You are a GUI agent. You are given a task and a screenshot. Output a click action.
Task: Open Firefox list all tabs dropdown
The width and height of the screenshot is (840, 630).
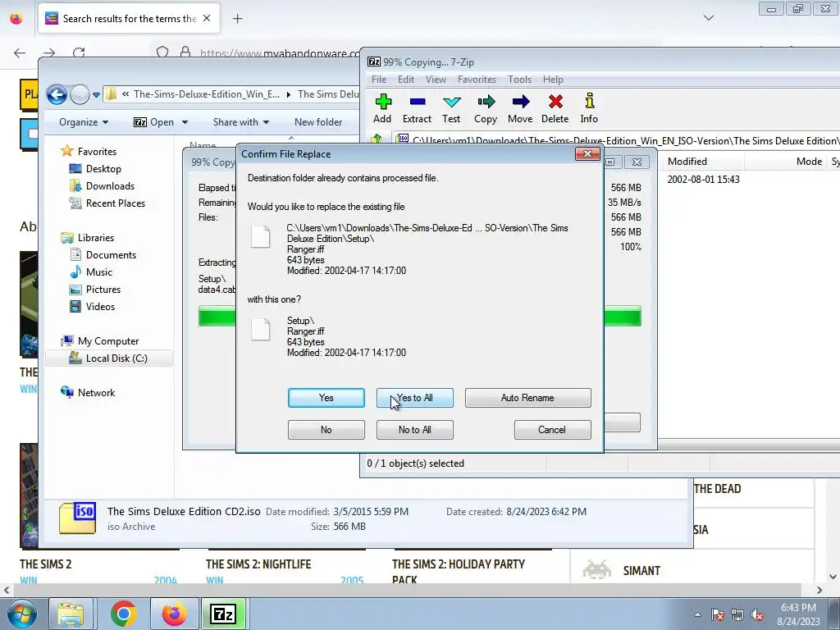pyautogui.click(x=708, y=18)
